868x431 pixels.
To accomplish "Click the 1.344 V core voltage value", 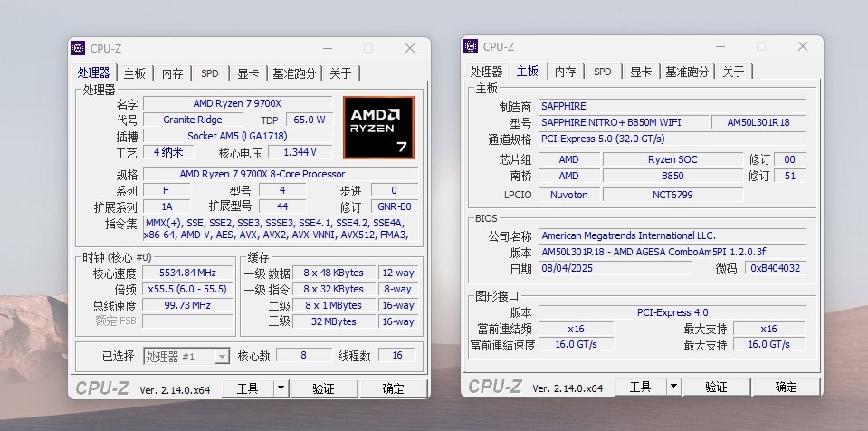I will point(300,152).
